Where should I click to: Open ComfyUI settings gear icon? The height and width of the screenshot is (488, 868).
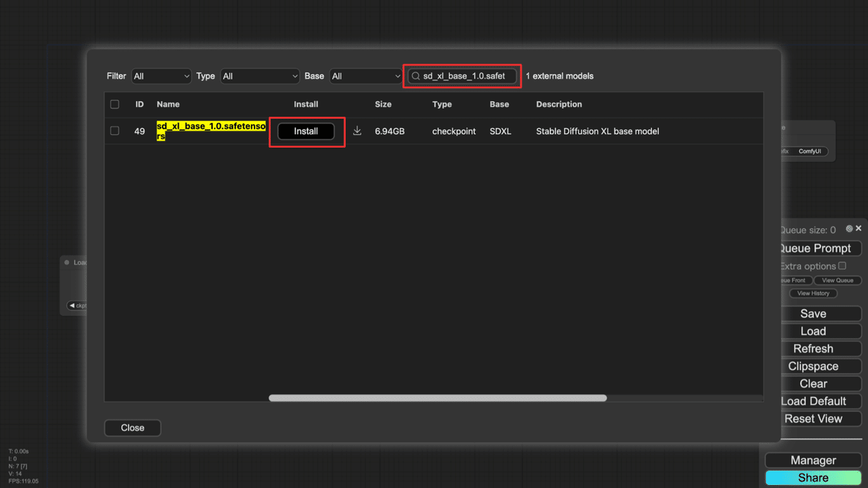coord(849,228)
